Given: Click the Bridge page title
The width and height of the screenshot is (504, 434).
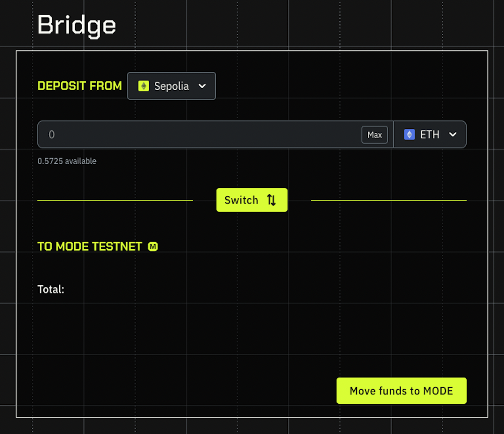Looking at the screenshot, I should click(76, 24).
